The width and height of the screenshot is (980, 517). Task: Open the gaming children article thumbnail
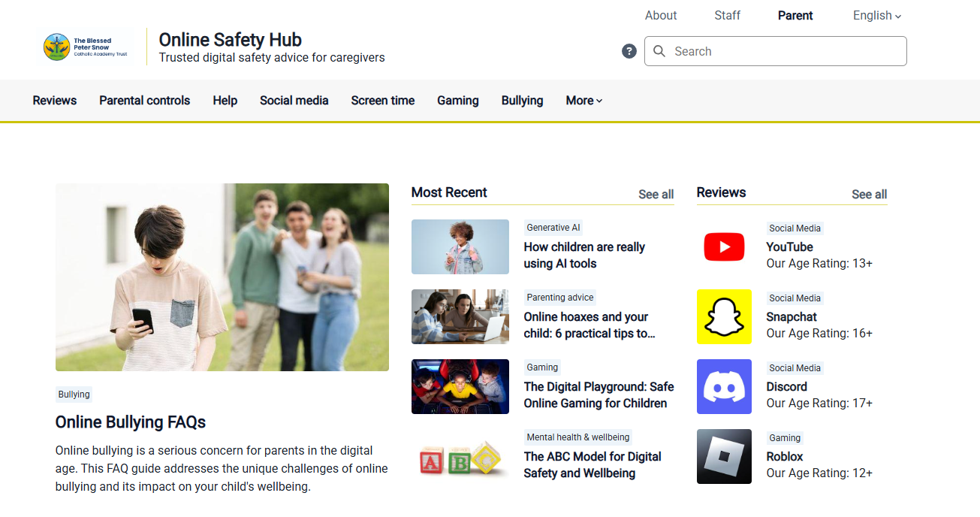point(460,387)
